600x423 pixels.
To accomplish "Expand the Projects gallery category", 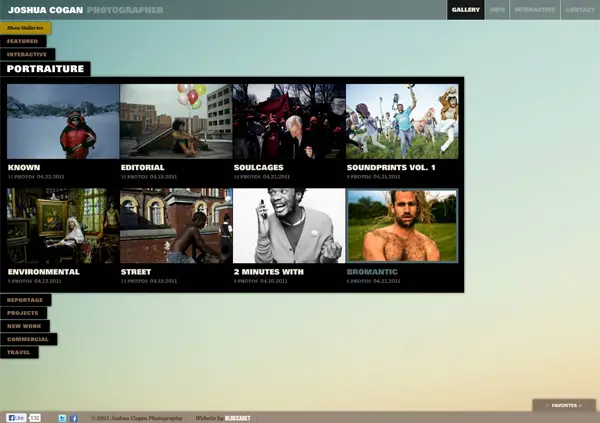I will [23, 313].
